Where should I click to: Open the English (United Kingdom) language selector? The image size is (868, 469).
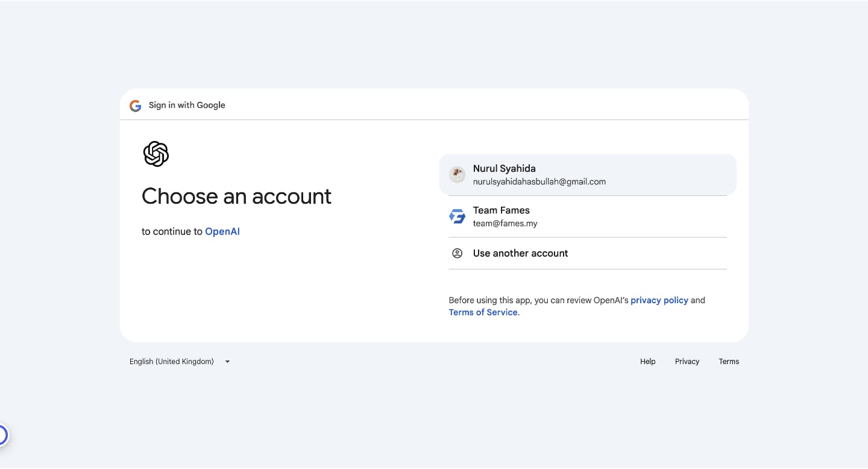click(172, 362)
